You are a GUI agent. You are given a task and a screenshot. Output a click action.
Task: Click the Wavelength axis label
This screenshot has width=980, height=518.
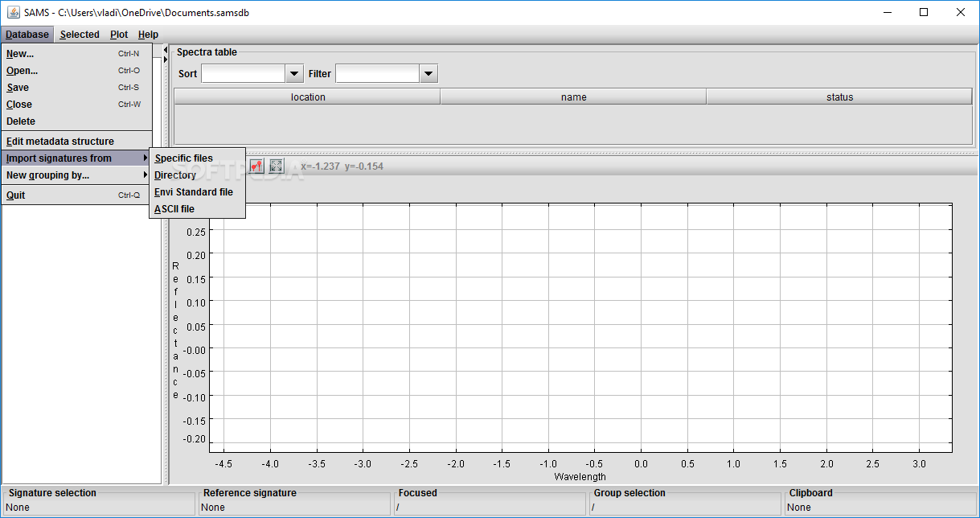580,477
